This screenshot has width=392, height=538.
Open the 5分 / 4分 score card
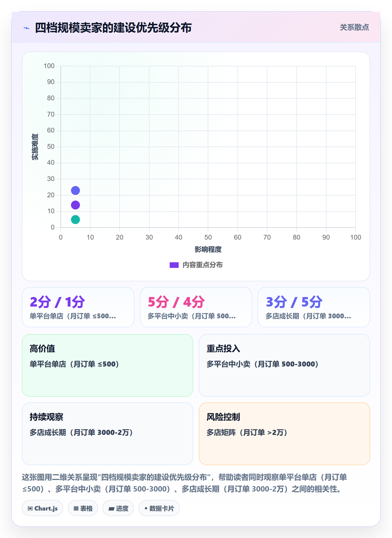pos(196,307)
